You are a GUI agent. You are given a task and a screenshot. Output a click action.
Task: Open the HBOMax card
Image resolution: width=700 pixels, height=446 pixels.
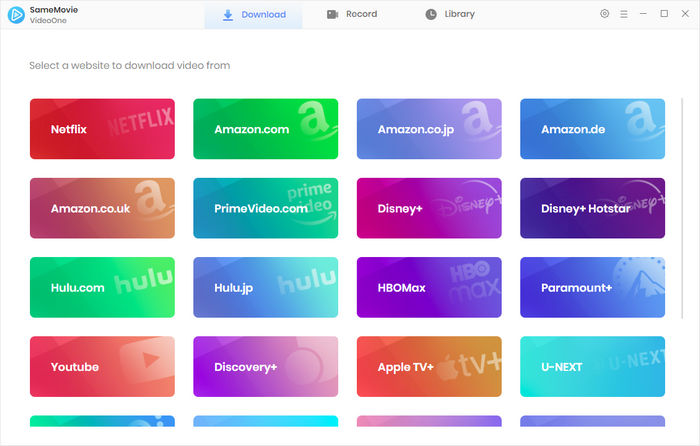click(x=429, y=288)
